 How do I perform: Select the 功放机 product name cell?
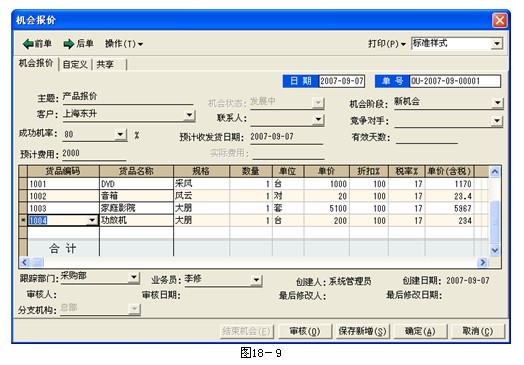136,221
